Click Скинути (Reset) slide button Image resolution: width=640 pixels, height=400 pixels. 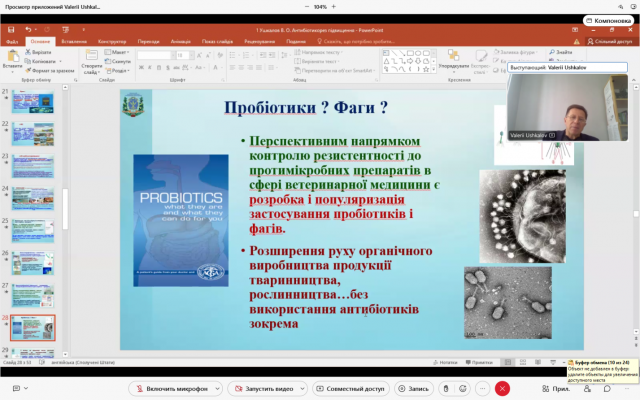(118, 61)
